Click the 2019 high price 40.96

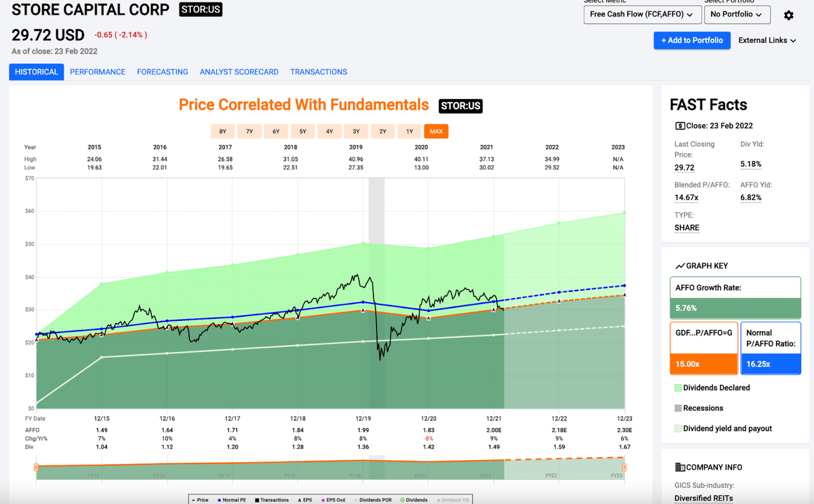coord(356,160)
